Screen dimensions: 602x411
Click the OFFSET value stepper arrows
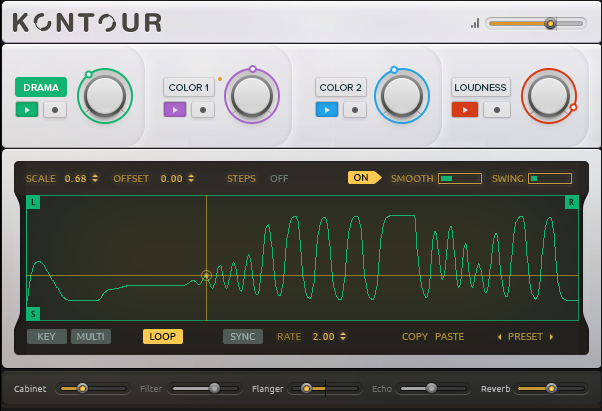click(x=191, y=178)
